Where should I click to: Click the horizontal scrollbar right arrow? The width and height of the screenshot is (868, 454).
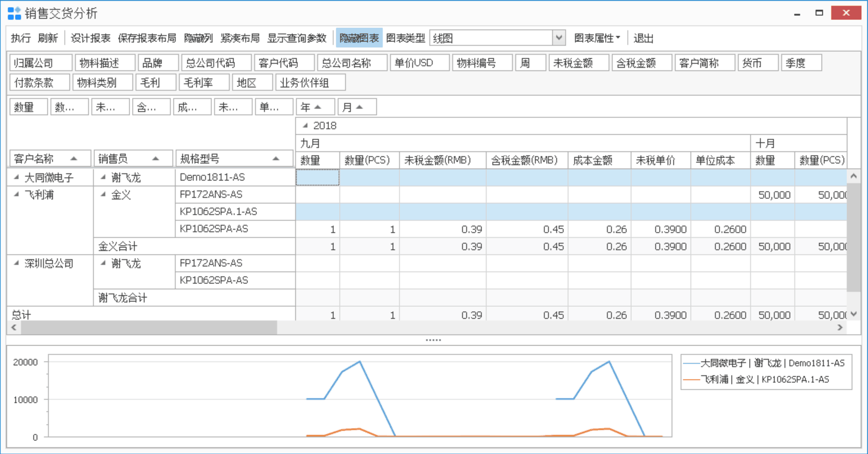click(x=840, y=328)
